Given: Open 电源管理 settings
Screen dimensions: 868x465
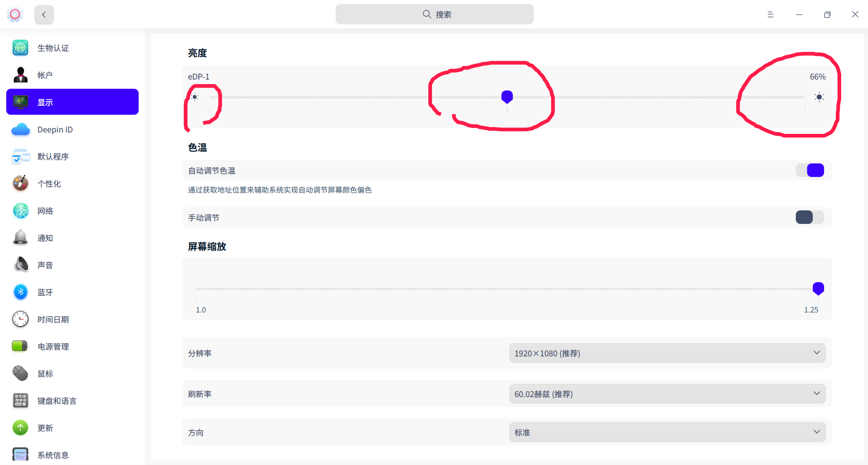Looking at the screenshot, I should pos(53,346).
